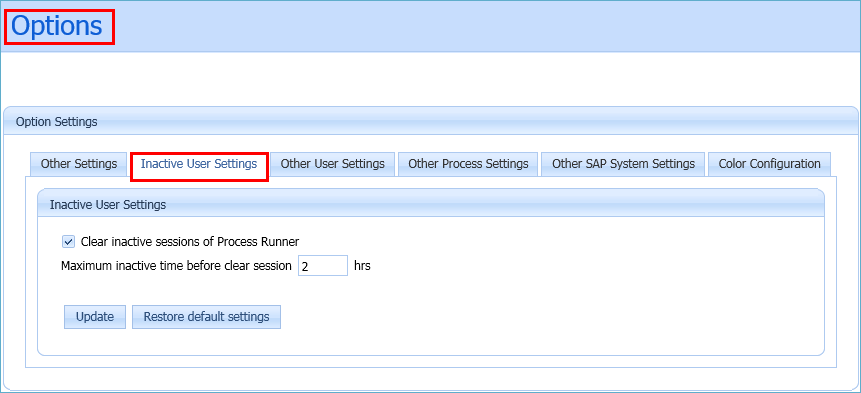The image size is (861, 393).
Task: Click the Options page heading
Action: 57,26
